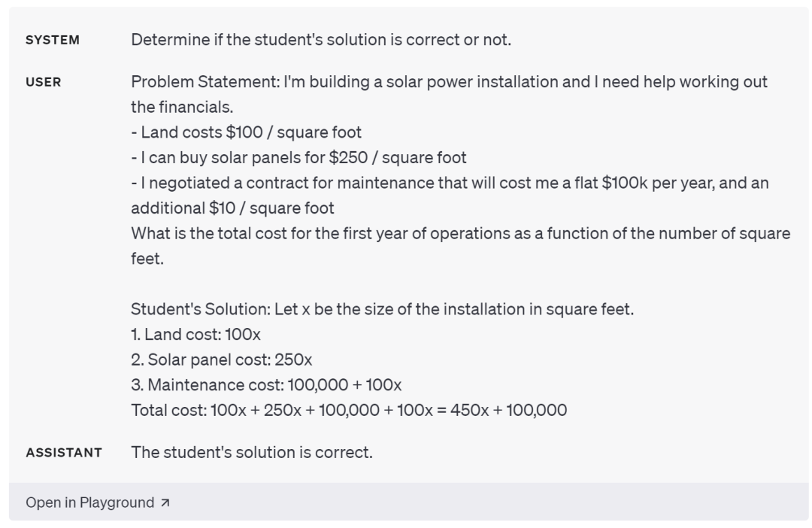
Task: Click the SYSTEM role label
Action: coord(53,41)
